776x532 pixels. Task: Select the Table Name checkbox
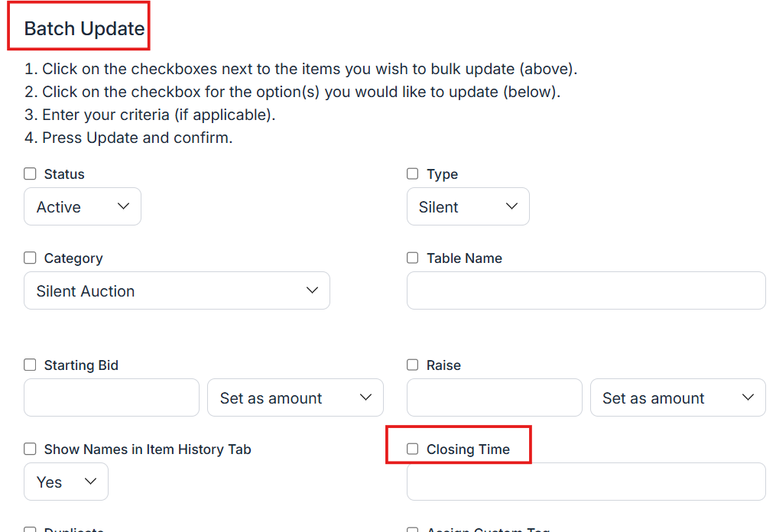point(413,258)
